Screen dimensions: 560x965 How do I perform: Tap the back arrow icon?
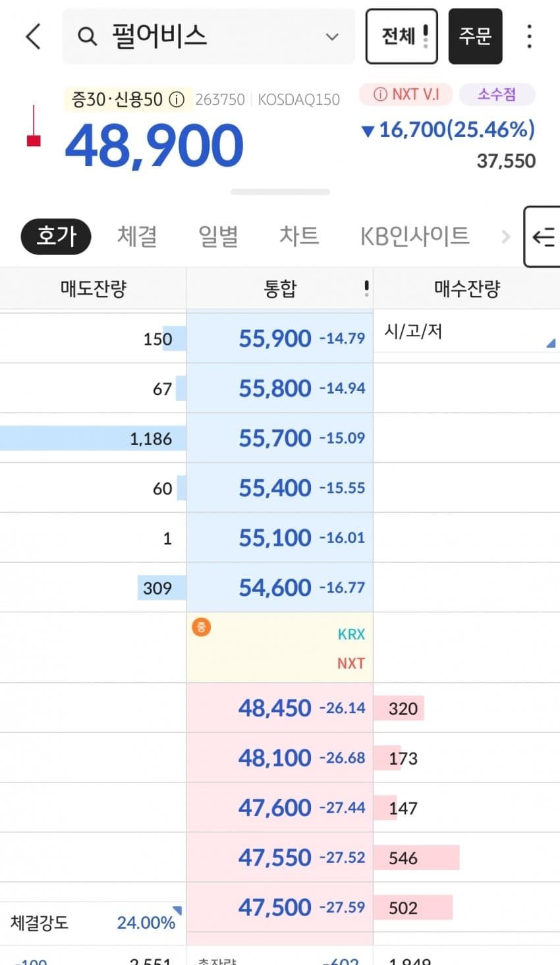click(x=34, y=36)
